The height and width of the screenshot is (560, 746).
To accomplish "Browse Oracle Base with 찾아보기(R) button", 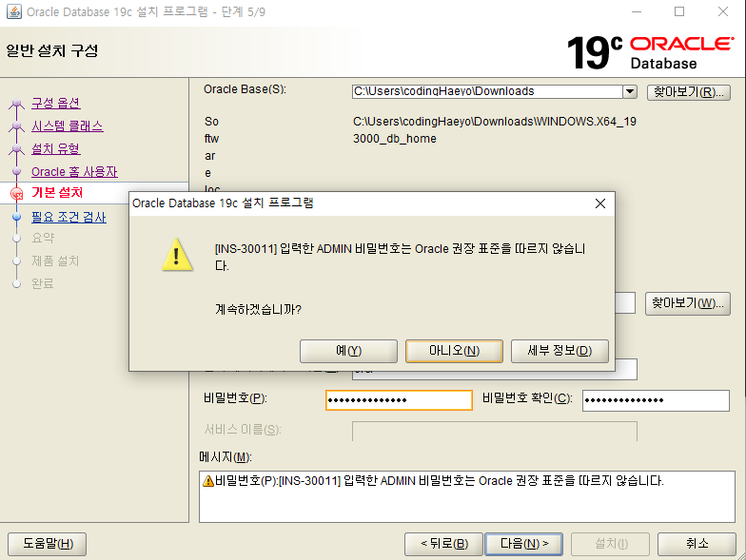I will coord(689,92).
